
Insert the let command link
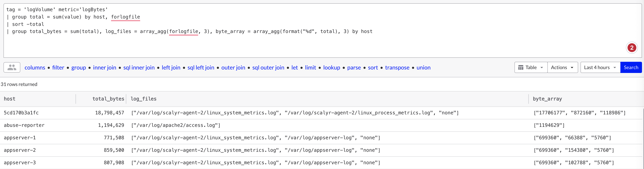tap(295, 68)
